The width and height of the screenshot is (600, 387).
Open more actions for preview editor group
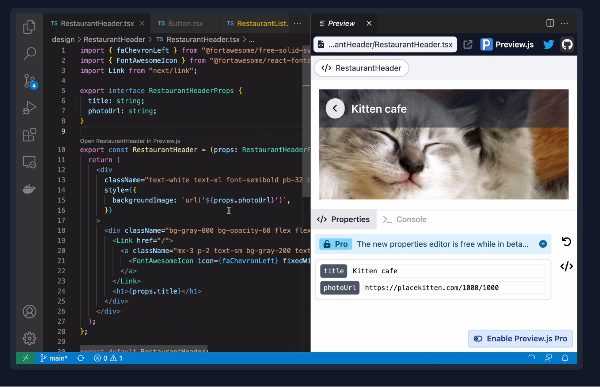[564, 23]
